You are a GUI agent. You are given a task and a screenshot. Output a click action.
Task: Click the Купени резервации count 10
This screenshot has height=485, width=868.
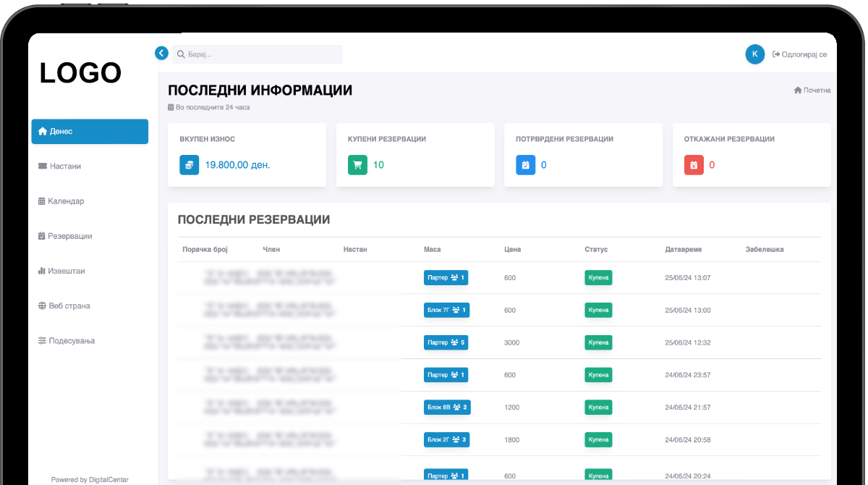(378, 165)
